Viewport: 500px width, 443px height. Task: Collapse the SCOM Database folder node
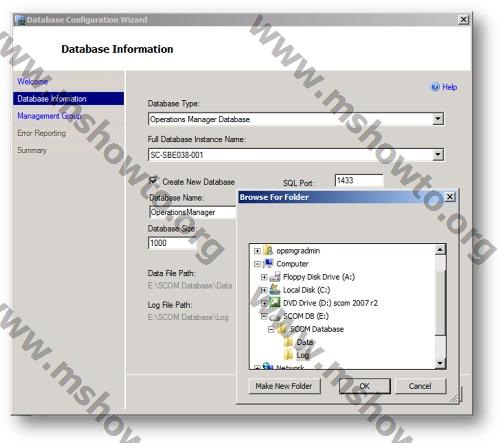click(x=271, y=329)
